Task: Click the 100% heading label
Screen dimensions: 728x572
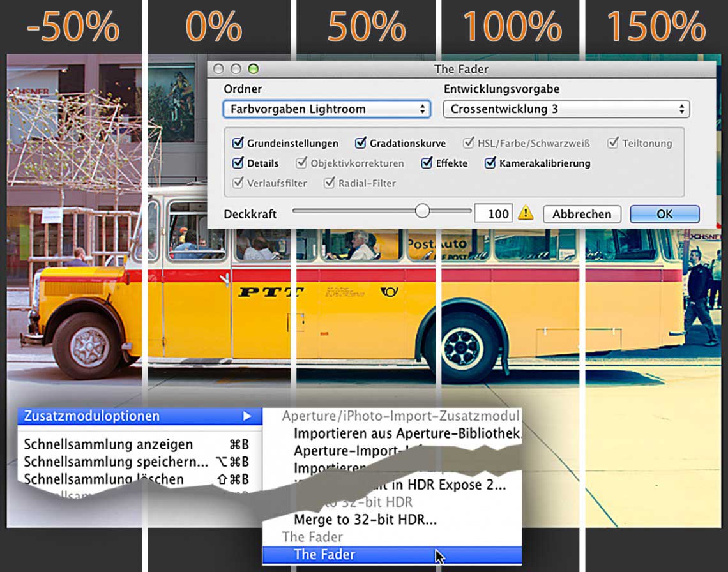Action: (513, 27)
